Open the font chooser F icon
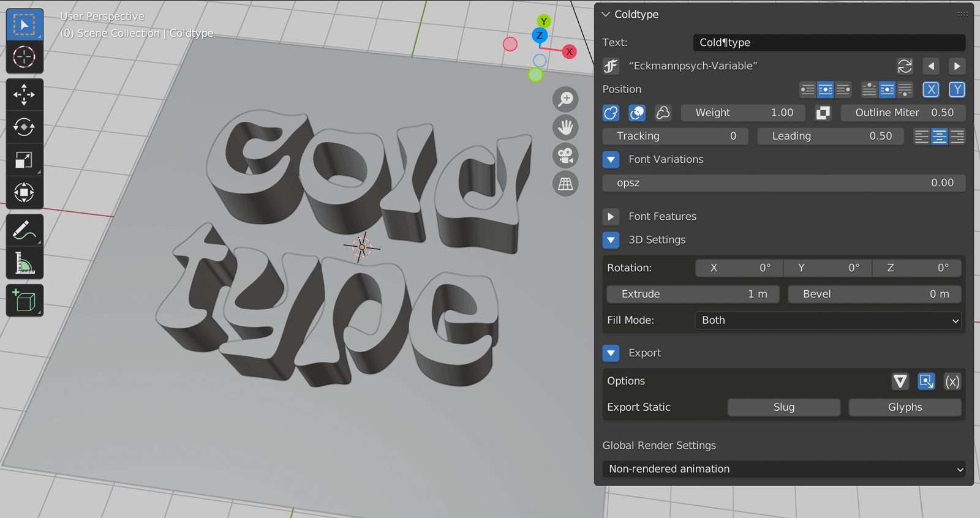The width and height of the screenshot is (980, 518). point(611,66)
